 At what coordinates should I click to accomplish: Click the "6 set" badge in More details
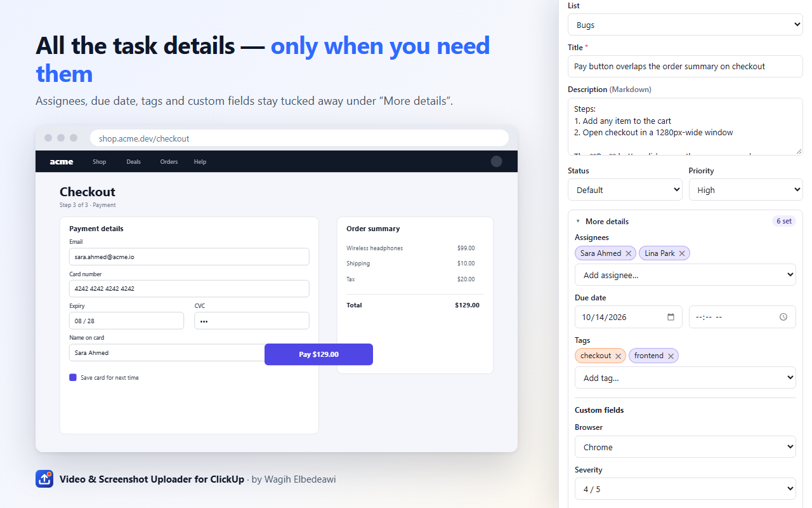pos(784,221)
